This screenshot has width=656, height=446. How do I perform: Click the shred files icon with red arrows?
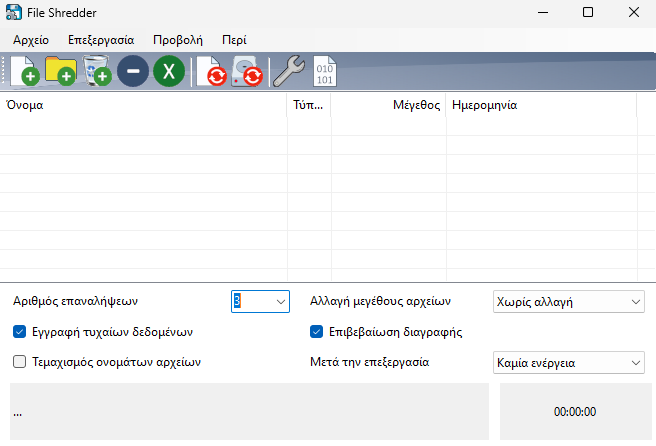[212, 71]
